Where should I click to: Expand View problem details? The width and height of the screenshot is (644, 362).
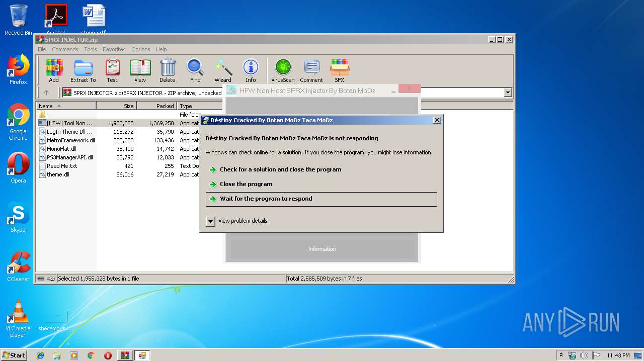coord(236,221)
